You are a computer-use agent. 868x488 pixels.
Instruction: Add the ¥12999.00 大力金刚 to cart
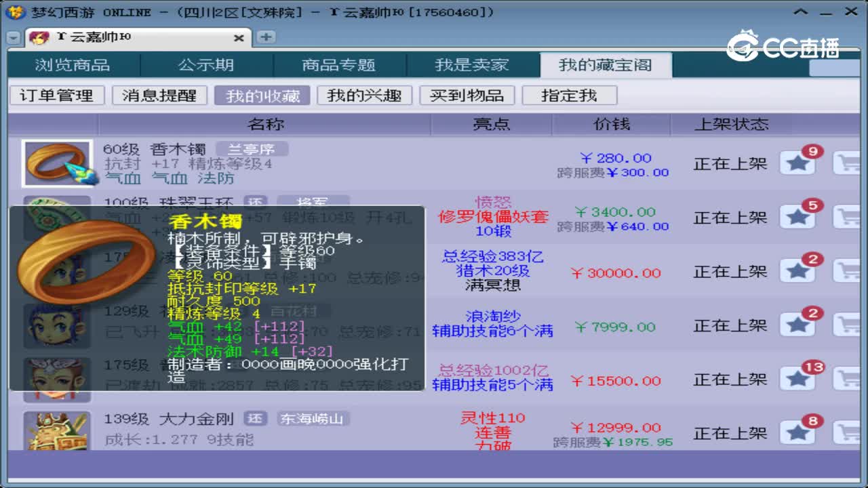click(848, 432)
